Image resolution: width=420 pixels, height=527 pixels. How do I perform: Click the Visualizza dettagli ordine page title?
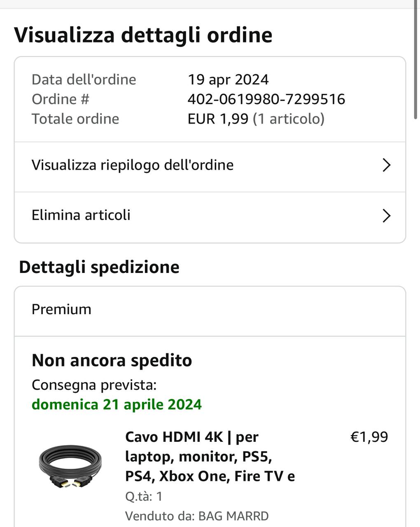(x=143, y=35)
